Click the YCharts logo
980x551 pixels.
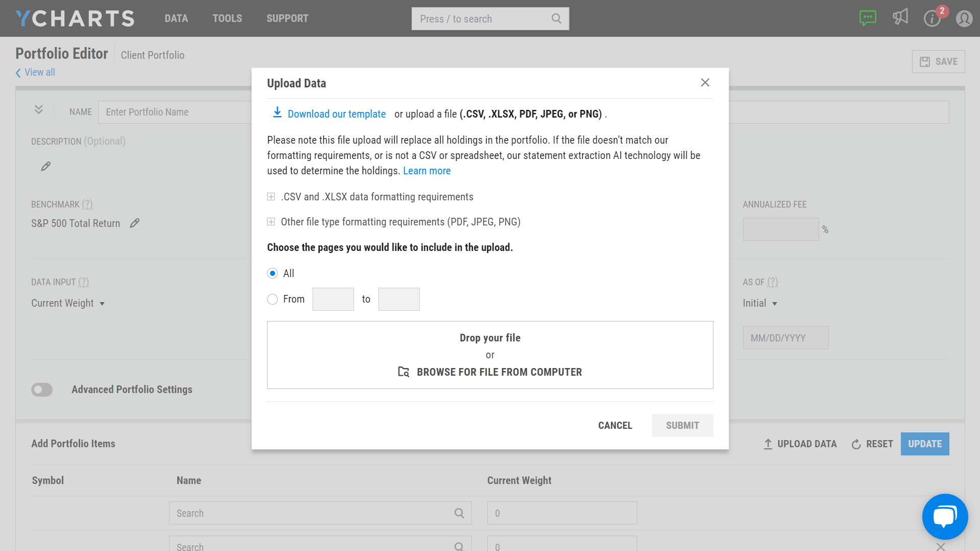(75, 18)
